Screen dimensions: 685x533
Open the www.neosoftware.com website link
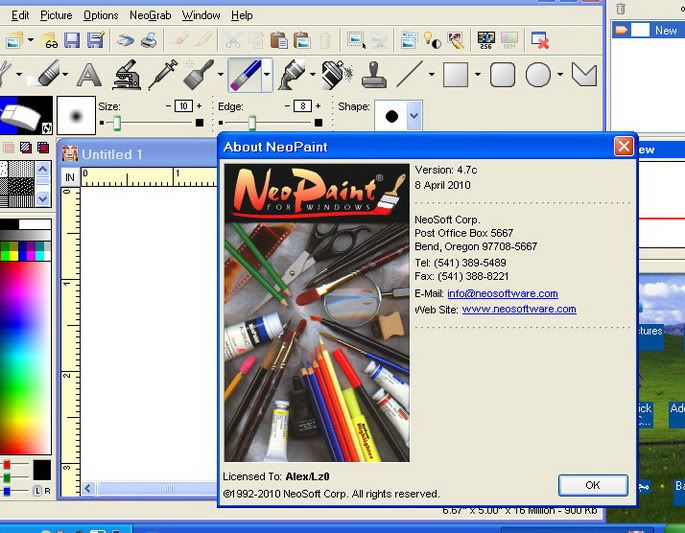click(x=519, y=309)
